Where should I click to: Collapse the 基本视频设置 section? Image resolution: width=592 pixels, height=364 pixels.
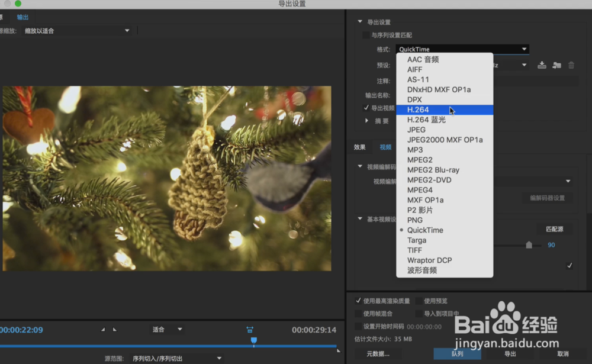coord(360,218)
